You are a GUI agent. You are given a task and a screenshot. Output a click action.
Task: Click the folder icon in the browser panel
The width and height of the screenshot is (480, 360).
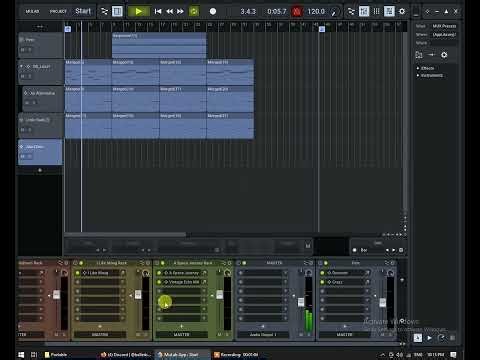coord(419,55)
